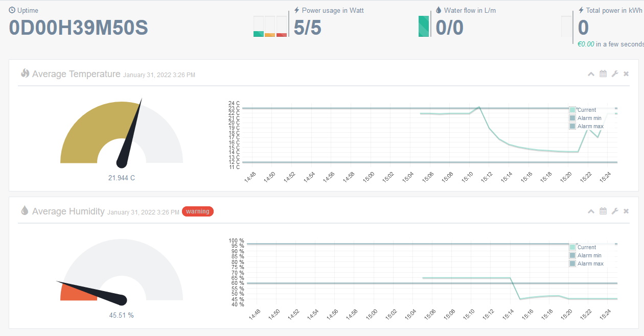Click wrench settings icon in Average Temperature panel
Image resolution: width=644 pixels, height=336 pixels.
pyautogui.click(x=615, y=74)
